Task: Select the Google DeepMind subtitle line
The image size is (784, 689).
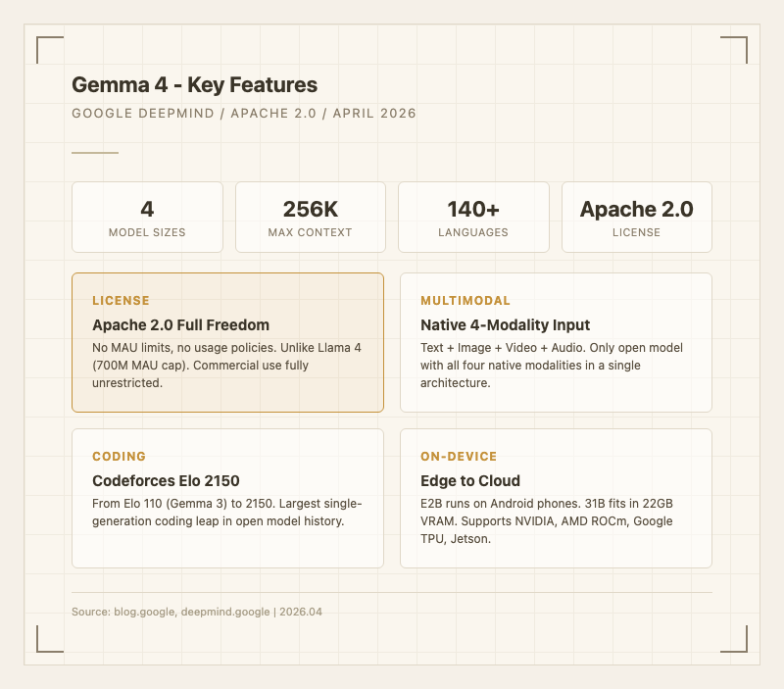Action: [244, 114]
